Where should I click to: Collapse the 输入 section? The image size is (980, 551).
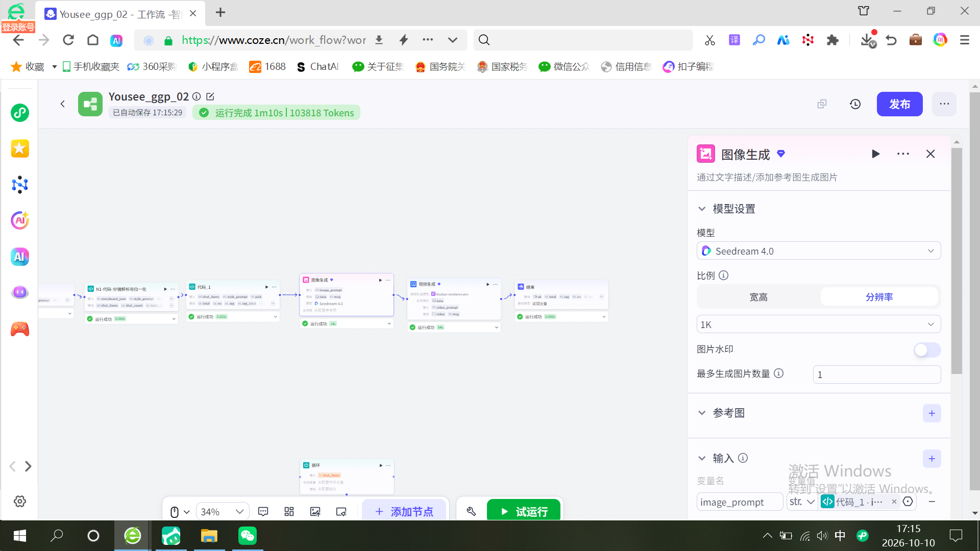[x=702, y=458]
